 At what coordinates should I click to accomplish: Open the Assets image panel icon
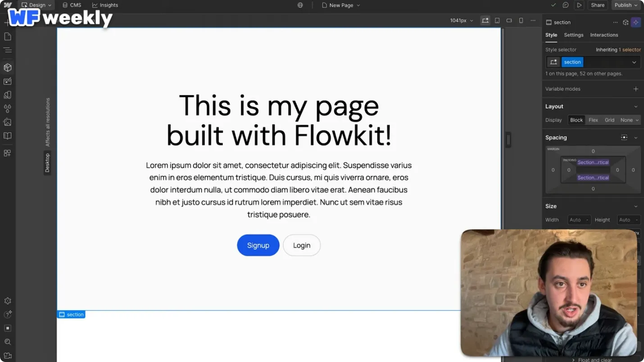[x=8, y=122]
